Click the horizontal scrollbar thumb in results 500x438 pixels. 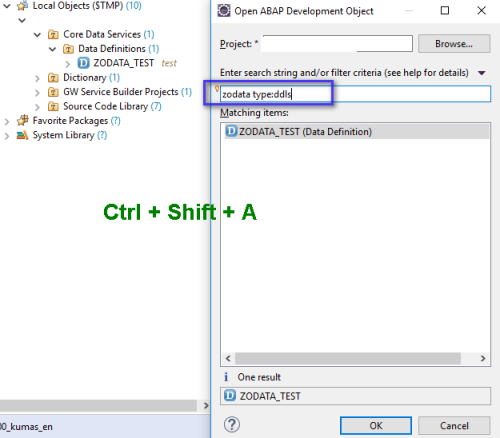pos(348,359)
